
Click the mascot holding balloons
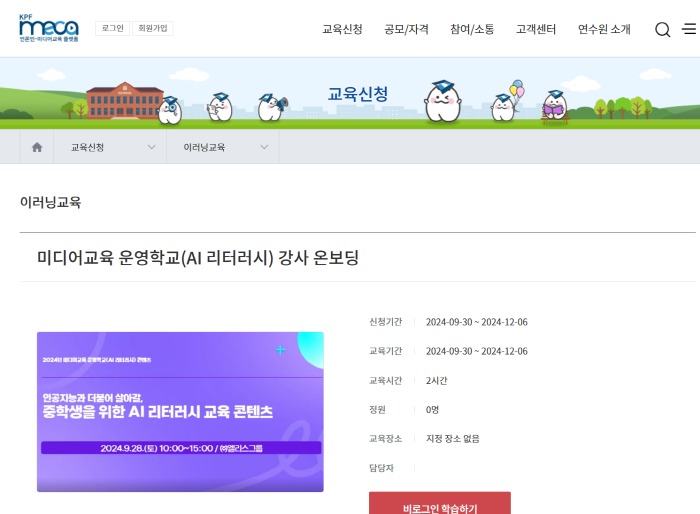pos(505,102)
